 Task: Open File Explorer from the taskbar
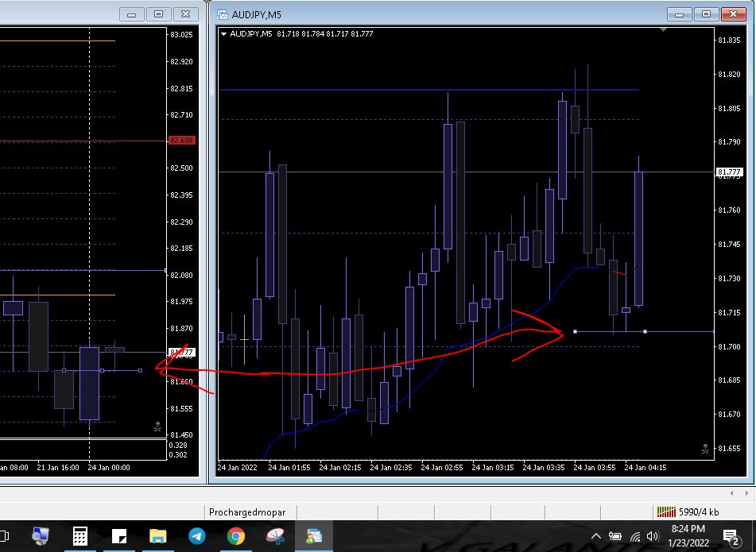coord(157,536)
